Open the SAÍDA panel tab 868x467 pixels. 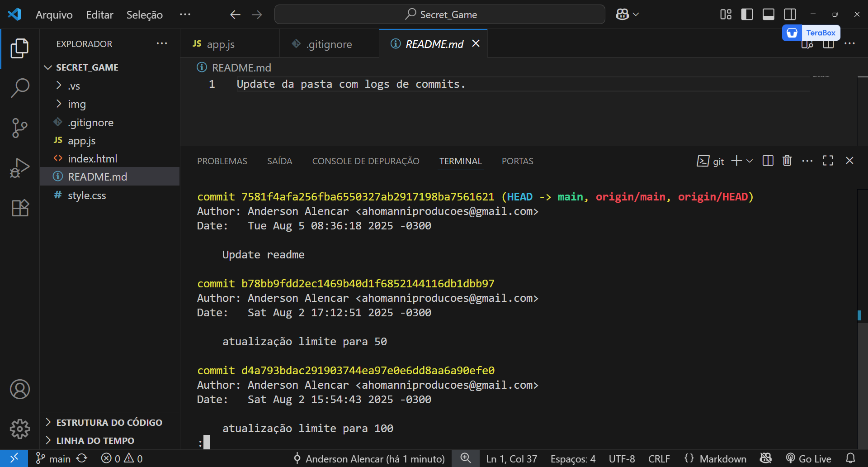point(279,161)
